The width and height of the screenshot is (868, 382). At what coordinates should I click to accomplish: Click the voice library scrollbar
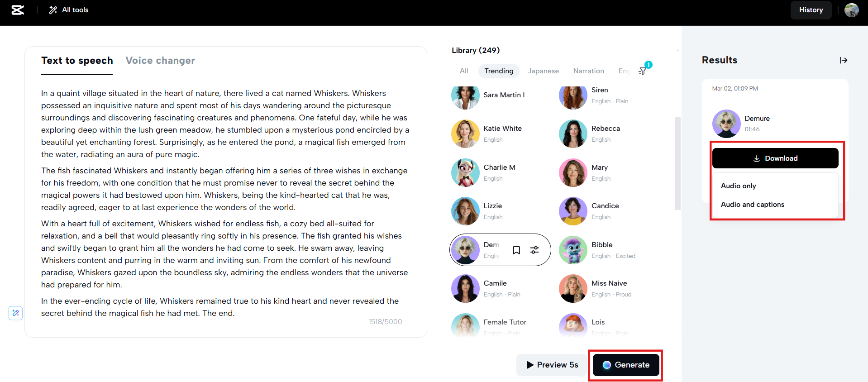tap(677, 163)
